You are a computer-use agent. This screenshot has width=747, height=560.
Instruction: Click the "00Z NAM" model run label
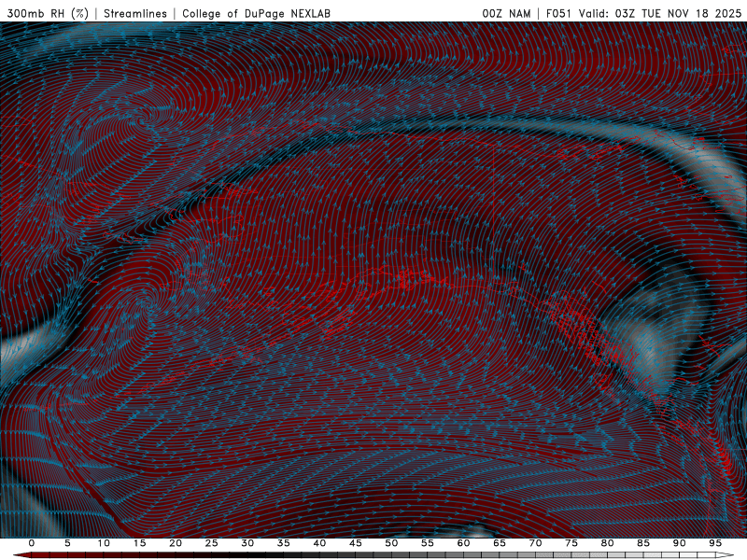506,13
